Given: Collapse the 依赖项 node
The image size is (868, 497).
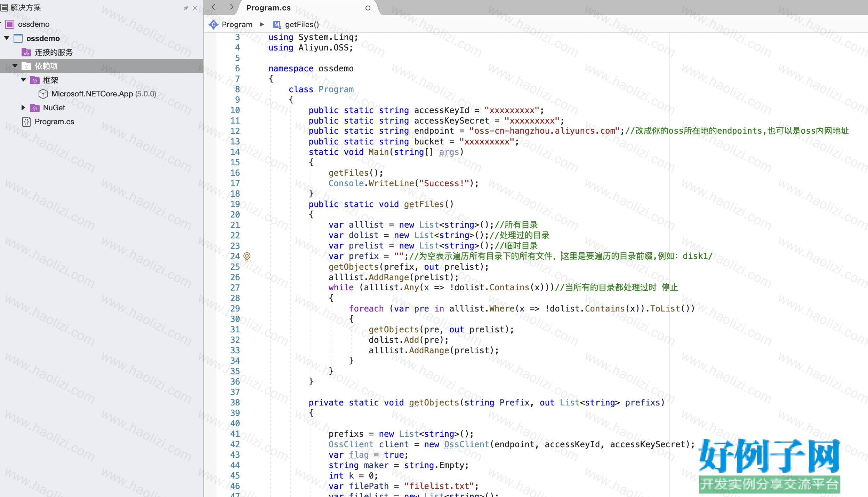Looking at the screenshot, I should (15, 66).
